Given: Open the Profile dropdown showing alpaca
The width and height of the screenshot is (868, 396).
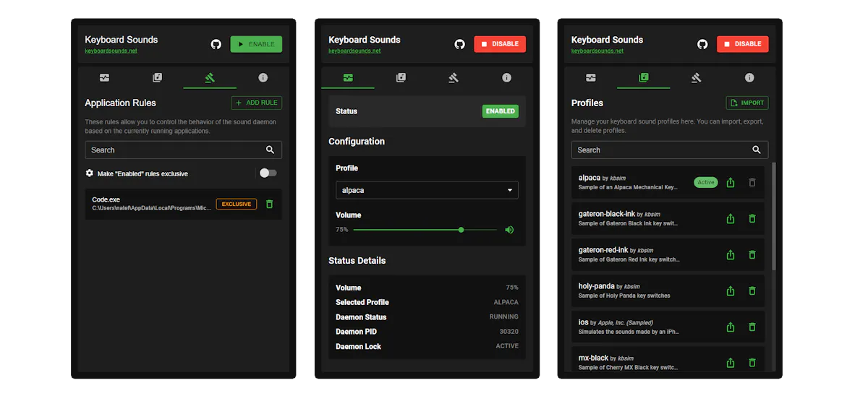Looking at the screenshot, I should click(x=427, y=190).
